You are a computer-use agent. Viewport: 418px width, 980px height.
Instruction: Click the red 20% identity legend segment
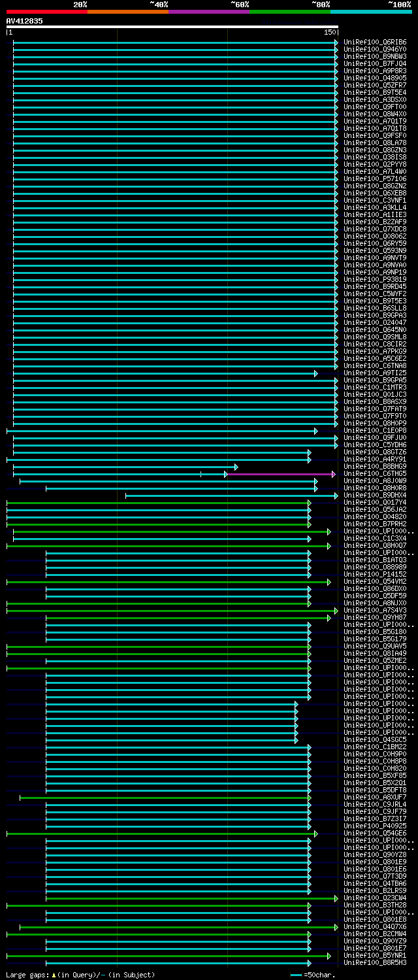[46, 12]
